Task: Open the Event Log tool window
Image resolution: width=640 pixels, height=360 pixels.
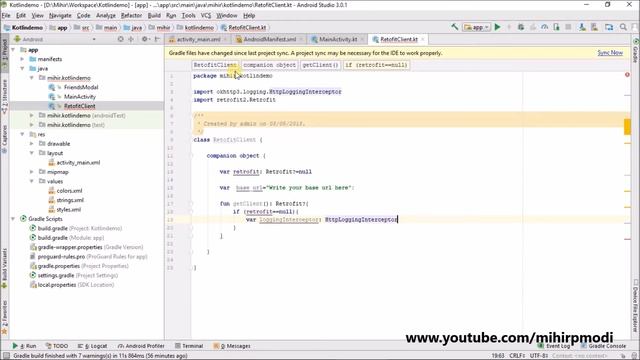Action: 554,346
